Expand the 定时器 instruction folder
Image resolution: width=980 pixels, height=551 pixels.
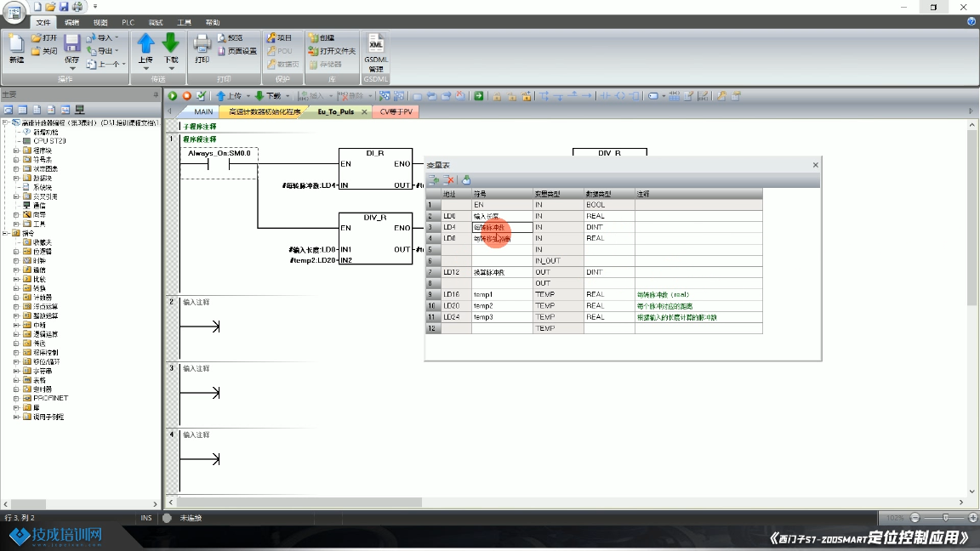16,389
